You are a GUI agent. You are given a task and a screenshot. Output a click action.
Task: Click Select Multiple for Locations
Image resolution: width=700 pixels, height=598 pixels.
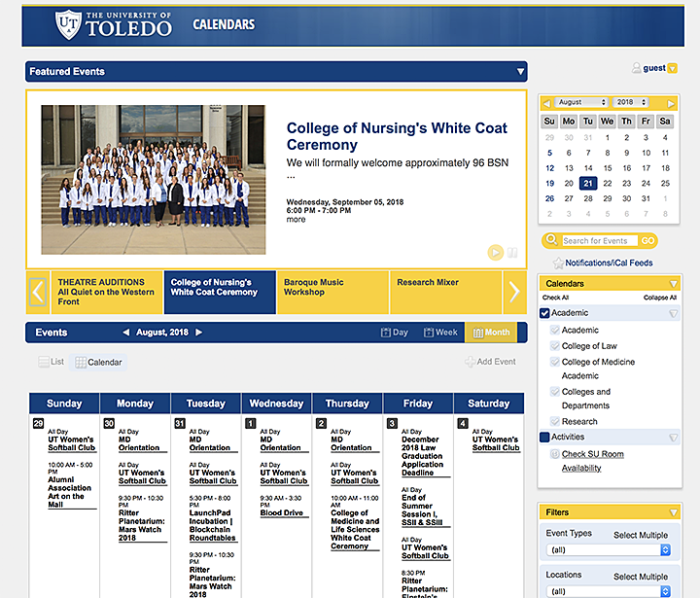click(641, 577)
